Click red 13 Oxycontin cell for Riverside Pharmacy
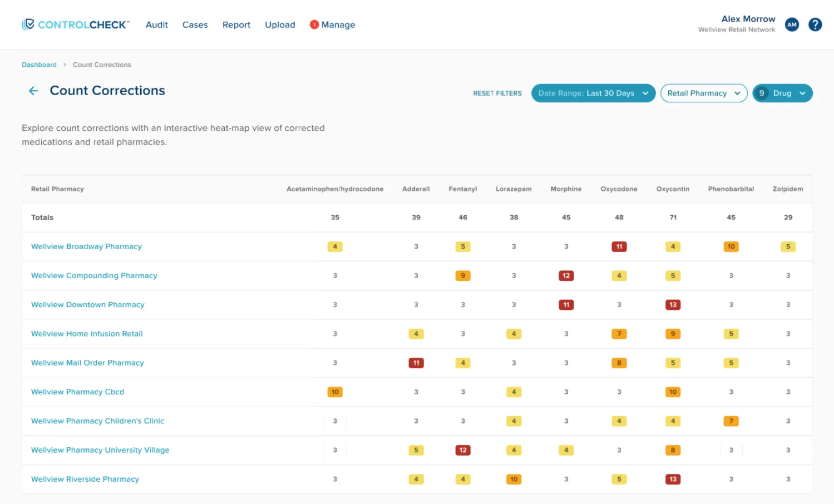The height and width of the screenshot is (504, 834). [x=673, y=479]
